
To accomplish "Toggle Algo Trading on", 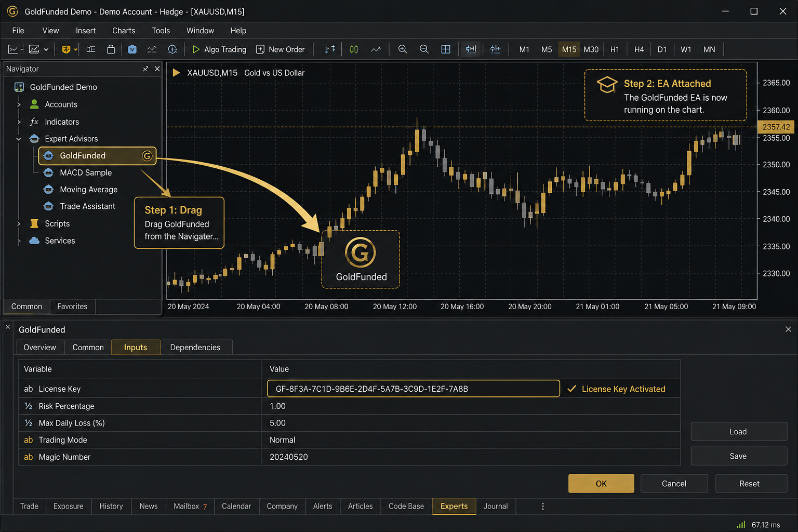I will 219,49.
